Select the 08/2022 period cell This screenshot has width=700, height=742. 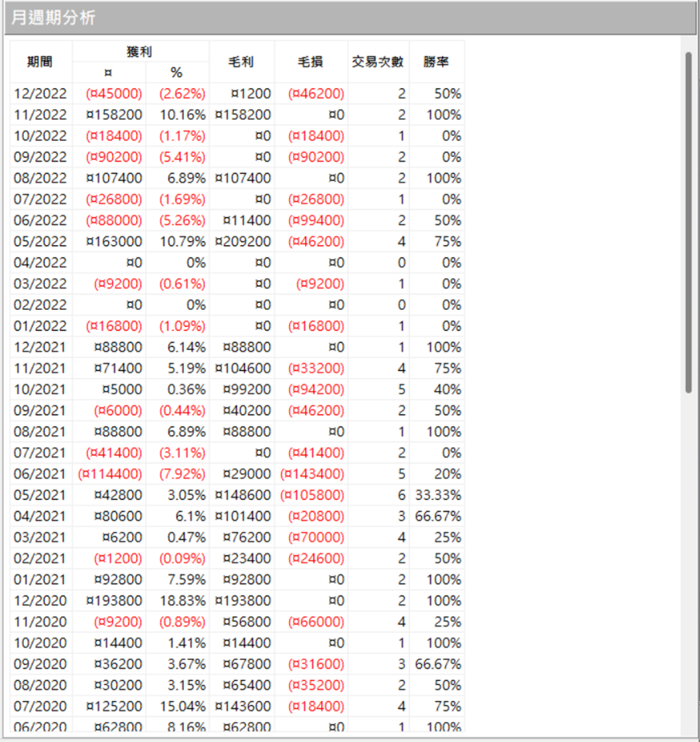[x=41, y=178]
